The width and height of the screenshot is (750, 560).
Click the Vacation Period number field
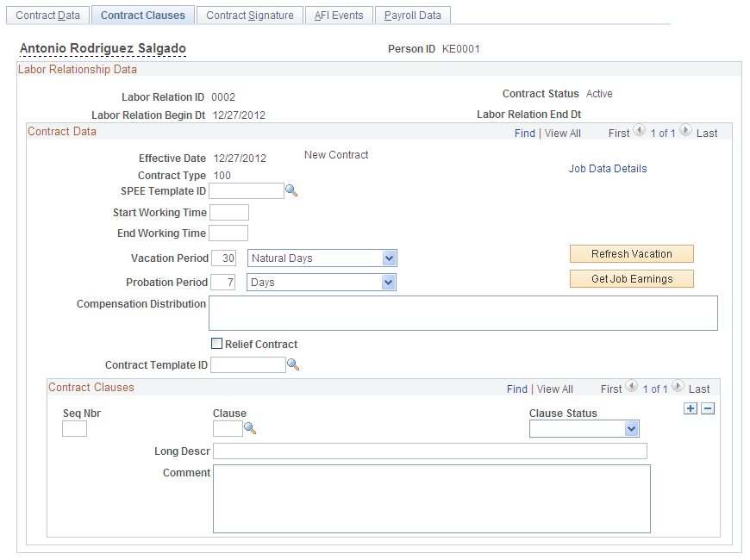223,258
